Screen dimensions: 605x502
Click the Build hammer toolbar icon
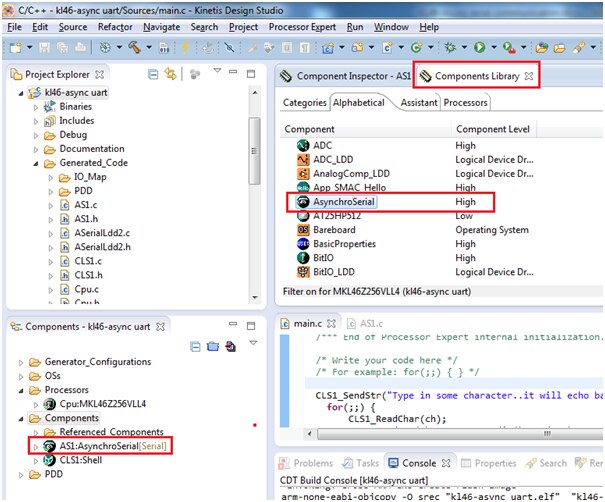(x=134, y=47)
